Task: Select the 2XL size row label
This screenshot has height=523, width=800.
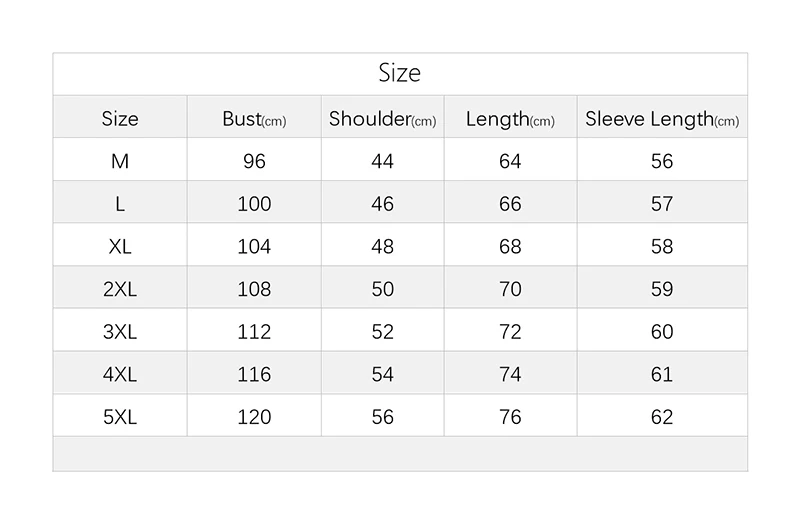Action: pos(120,289)
